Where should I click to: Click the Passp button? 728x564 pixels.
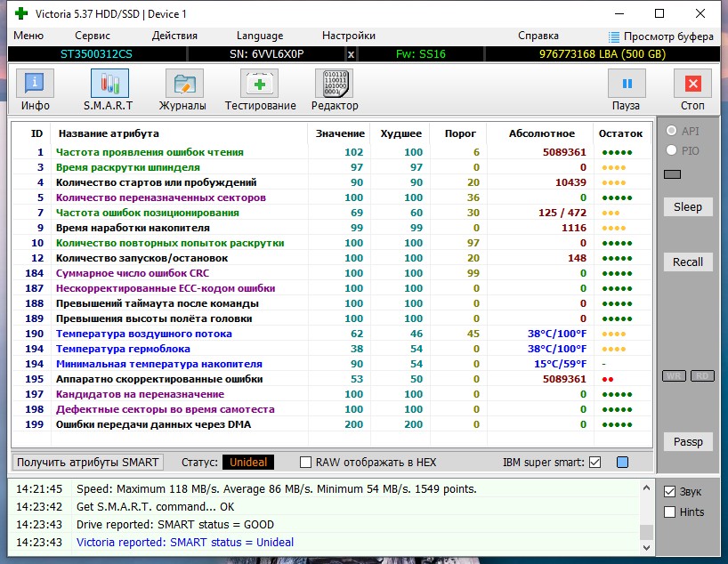click(688, 442)
